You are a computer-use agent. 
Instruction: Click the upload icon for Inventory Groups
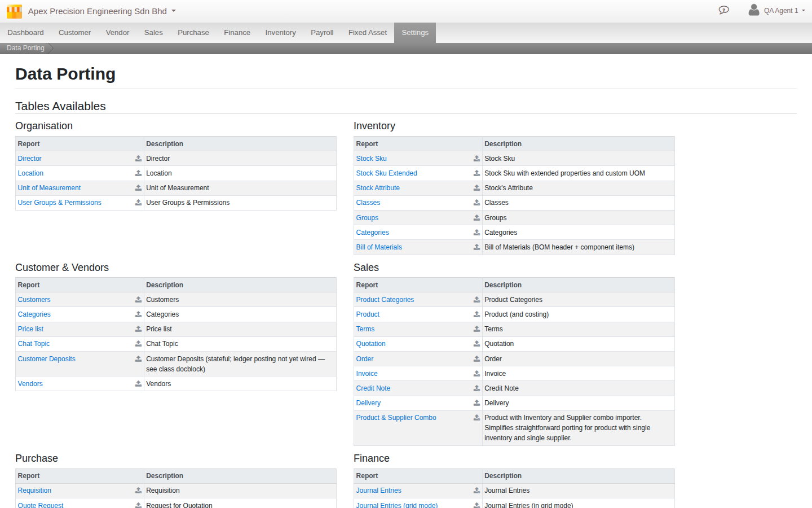coord(476,218)
